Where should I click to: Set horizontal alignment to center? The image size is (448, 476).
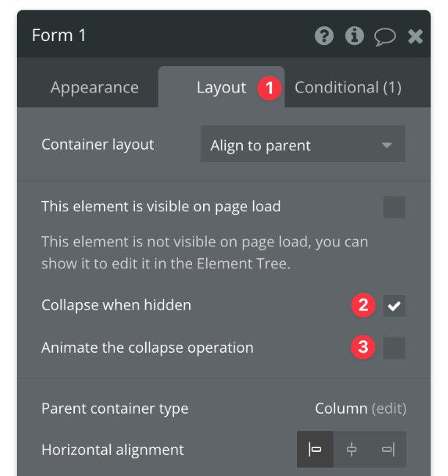[351, 450]
